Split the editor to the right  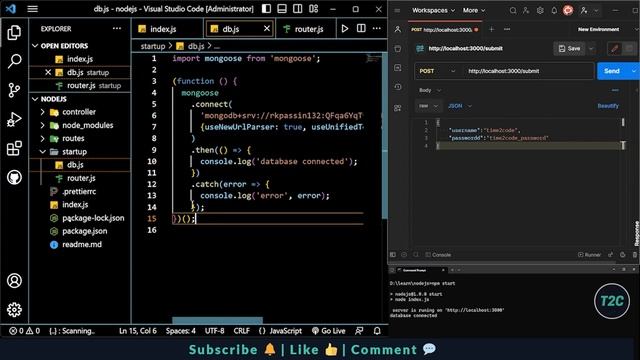[361, 29]
